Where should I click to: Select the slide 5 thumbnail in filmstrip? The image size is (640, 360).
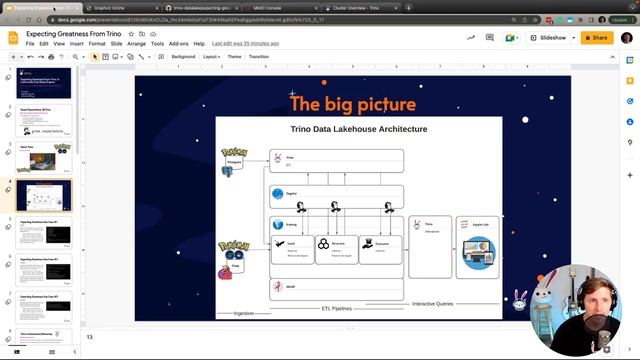tap(44, 233)
